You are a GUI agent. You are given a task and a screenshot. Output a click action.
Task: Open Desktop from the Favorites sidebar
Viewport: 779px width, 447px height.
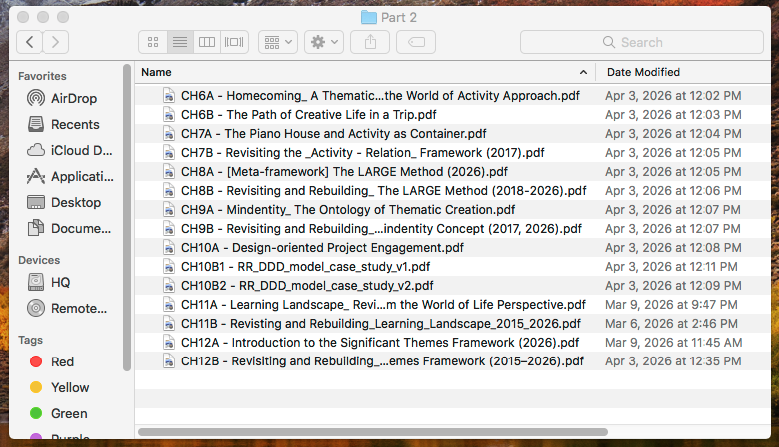(x=76, y=202)
